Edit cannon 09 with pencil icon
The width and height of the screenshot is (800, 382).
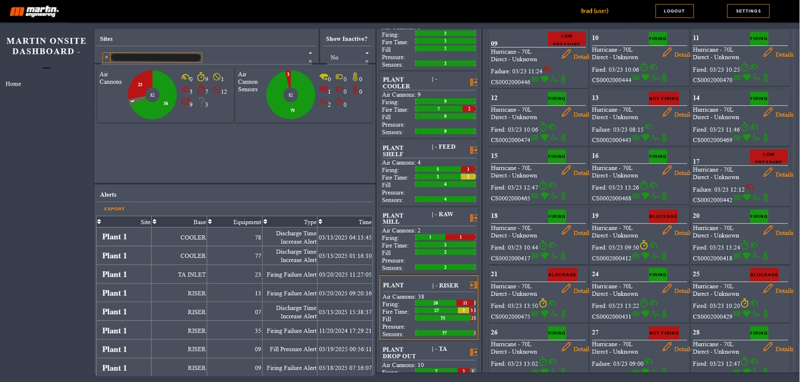tap(566, 54)
